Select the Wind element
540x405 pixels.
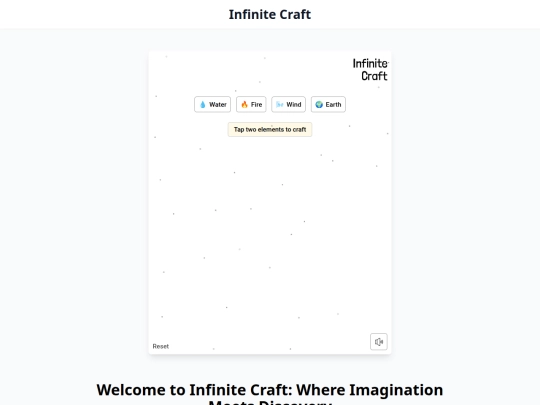pyautogui.click(x=289, y=104)
